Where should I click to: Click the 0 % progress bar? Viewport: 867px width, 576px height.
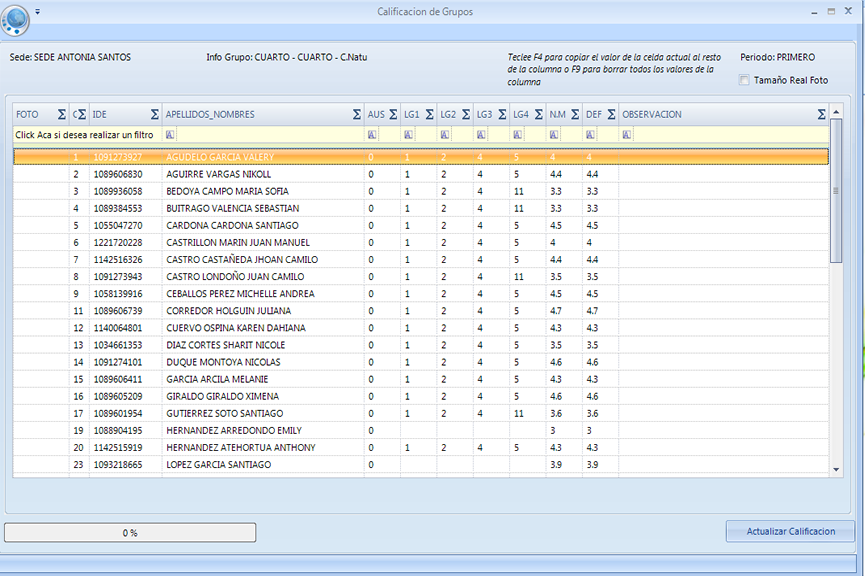point(130,533)
